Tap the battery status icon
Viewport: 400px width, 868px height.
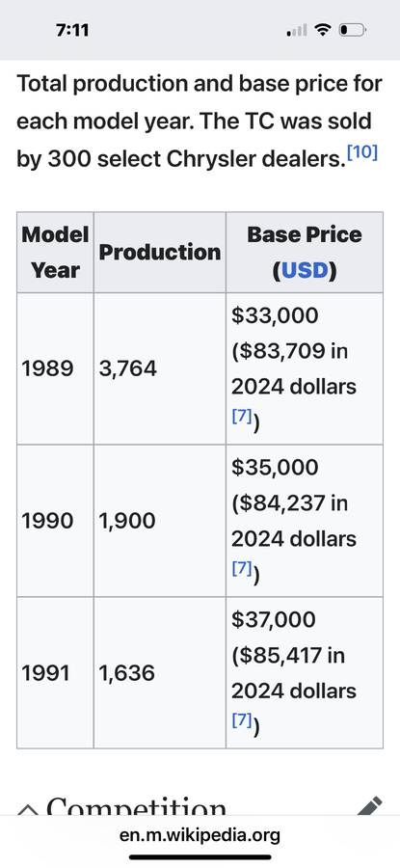coord(353,29)
